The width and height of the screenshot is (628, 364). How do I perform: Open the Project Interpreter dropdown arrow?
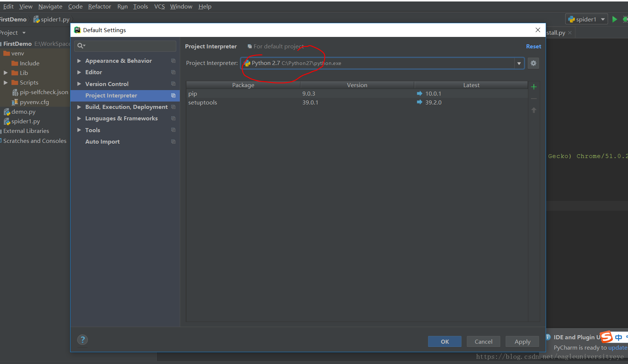[519, 63]
